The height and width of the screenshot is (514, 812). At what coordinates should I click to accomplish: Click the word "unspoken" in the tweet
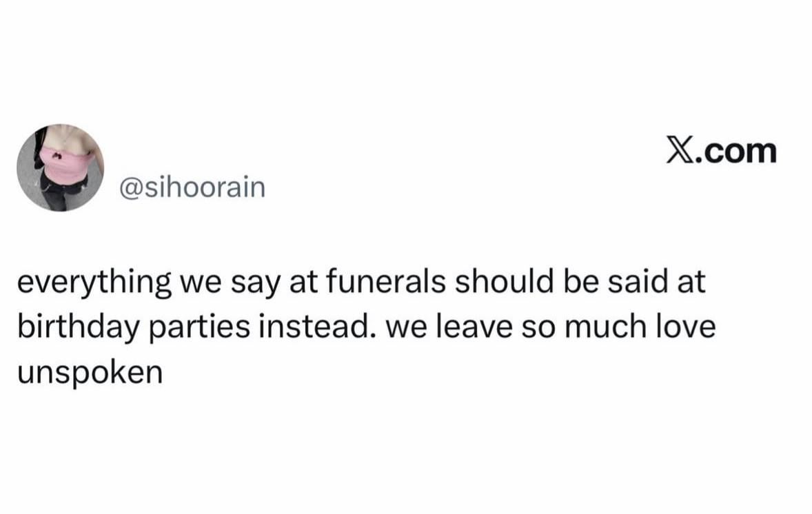[89, 372]
